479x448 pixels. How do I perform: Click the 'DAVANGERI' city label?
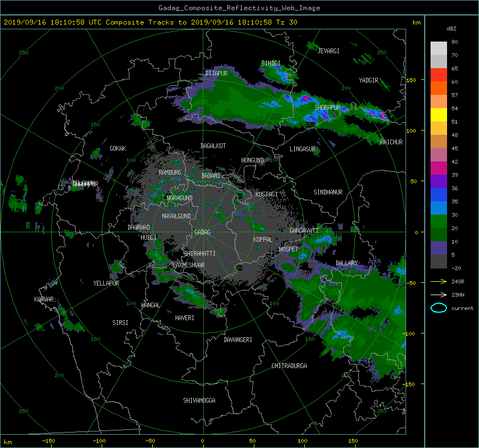click(238, 340)
